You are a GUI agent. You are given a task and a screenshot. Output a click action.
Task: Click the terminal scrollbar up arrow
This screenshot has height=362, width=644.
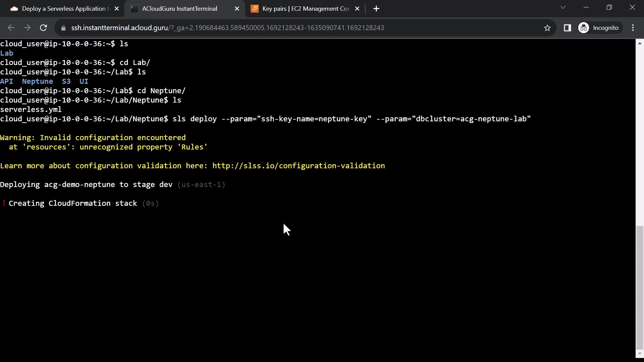coord(640,43)
